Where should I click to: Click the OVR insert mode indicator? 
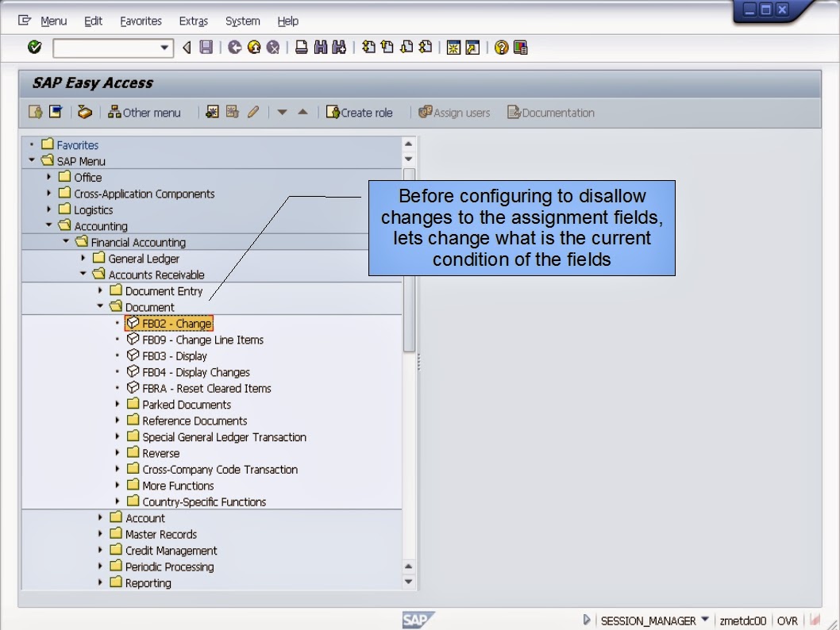[787, 621]
